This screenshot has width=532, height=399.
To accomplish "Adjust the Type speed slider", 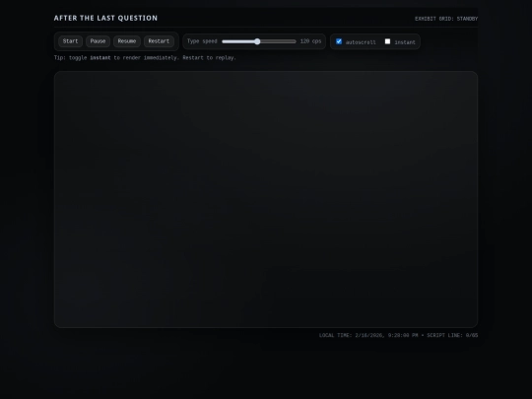I will pyautogui.click(x=259, y=41).
